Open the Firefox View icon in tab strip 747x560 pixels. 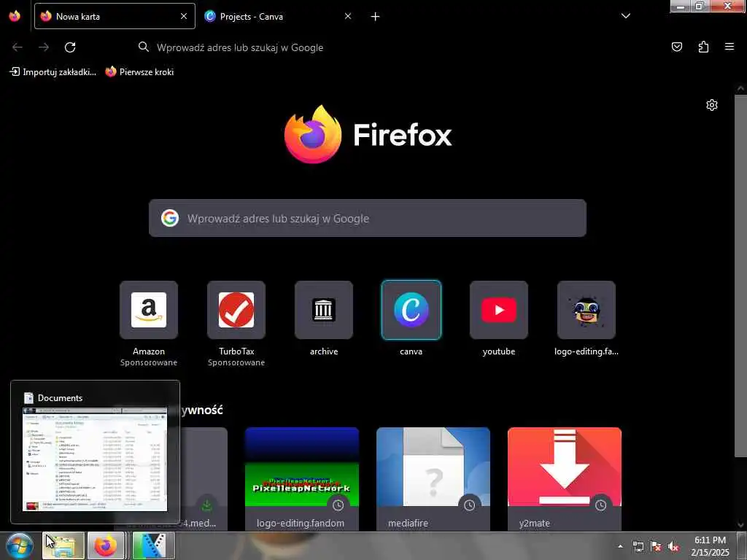15,16
